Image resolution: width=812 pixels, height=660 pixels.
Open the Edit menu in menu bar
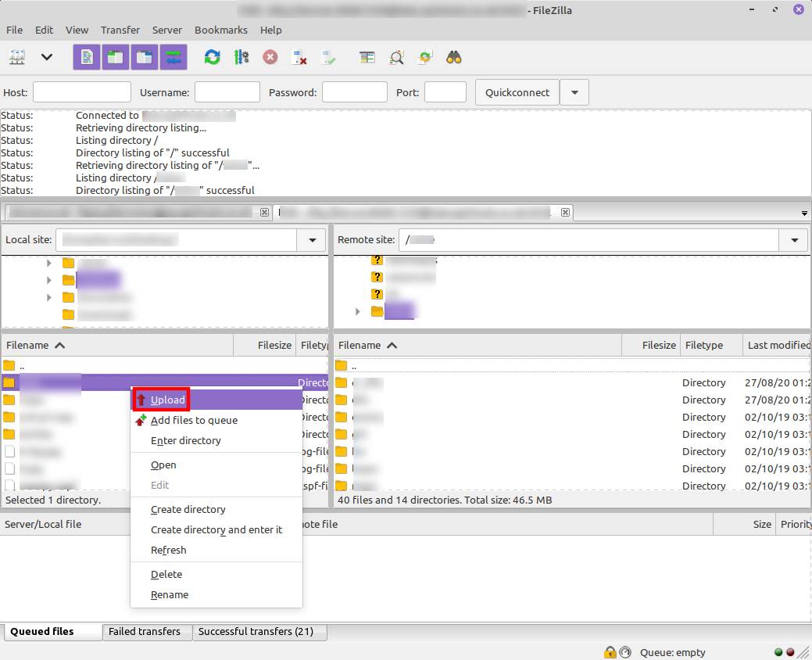coord(44,30)
